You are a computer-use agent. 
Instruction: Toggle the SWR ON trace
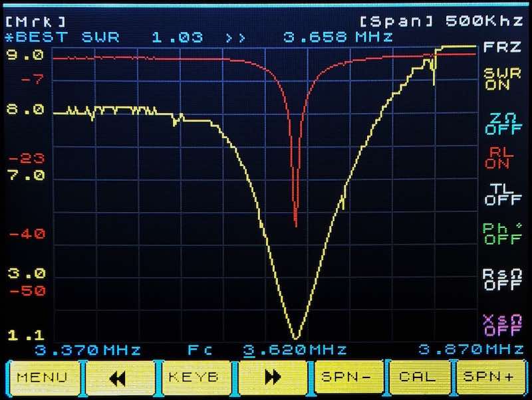[497, 79]
